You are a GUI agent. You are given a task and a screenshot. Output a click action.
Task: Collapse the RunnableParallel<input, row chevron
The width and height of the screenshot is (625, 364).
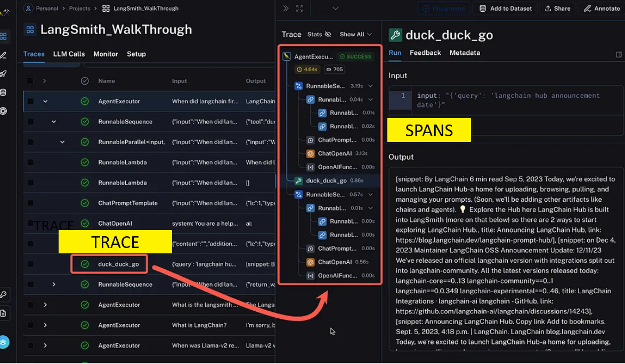tap(62, 142)
